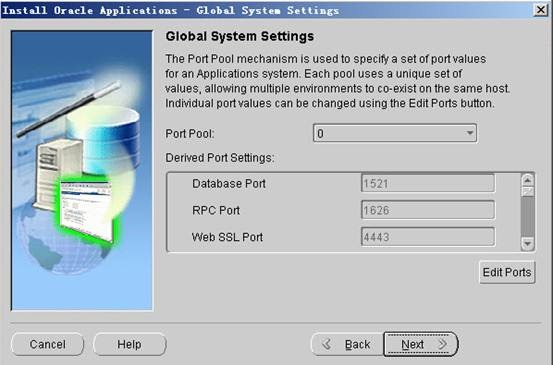The image size is (553, 365).
Task: Click the 'RPC Port' label
Action: [216, 210]
